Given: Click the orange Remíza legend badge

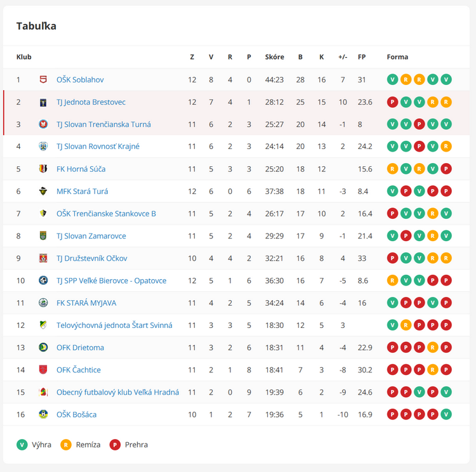Looking at the screenshot, I should [66, 445].
